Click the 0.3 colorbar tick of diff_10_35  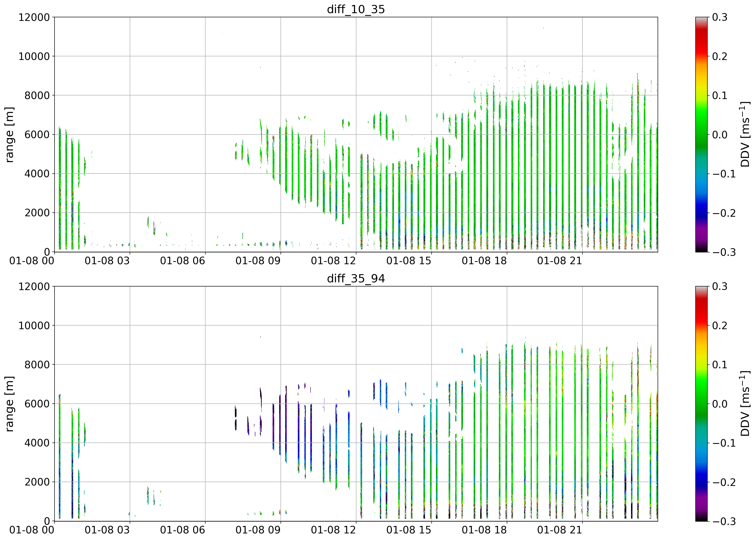click(x=720, y=17)
